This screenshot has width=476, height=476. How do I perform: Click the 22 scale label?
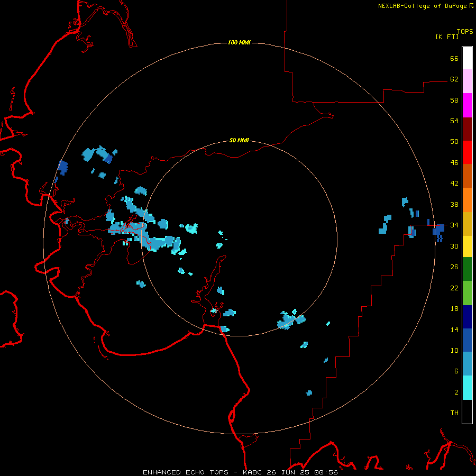[x=454, y=288]
